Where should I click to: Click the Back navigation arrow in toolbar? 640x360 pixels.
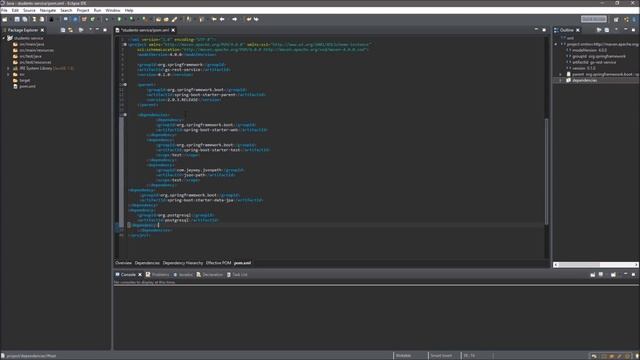click(222, 19)
